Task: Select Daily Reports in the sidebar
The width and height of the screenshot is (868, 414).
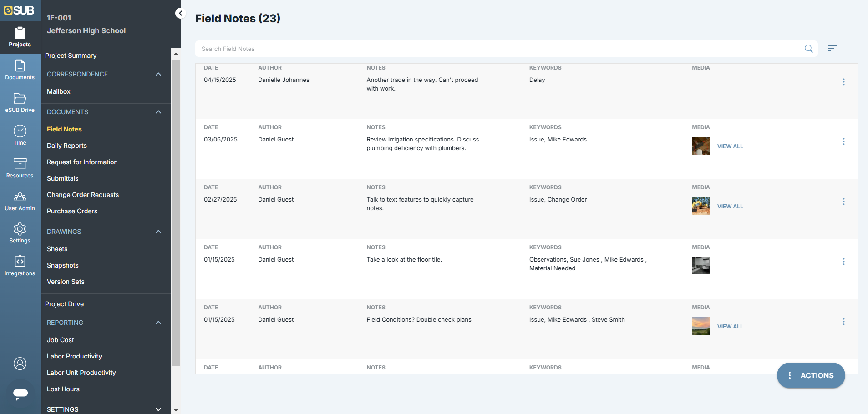Action: click(67, 146)
